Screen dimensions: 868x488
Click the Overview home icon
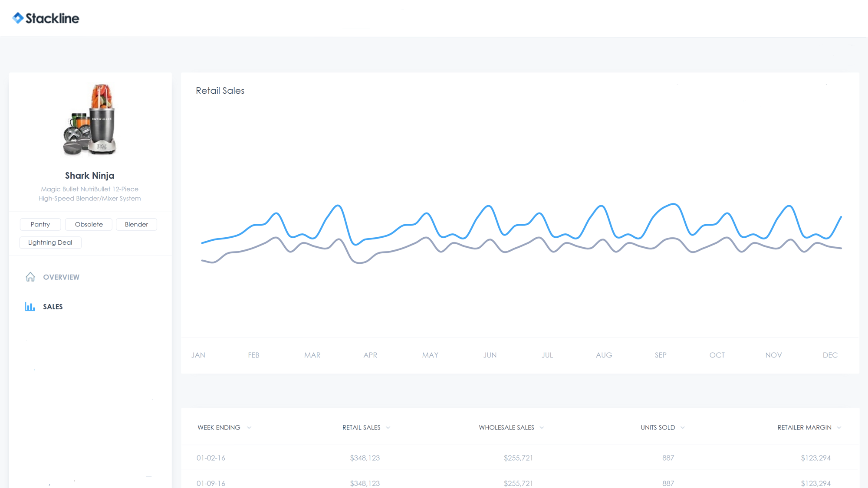point(30,277)
